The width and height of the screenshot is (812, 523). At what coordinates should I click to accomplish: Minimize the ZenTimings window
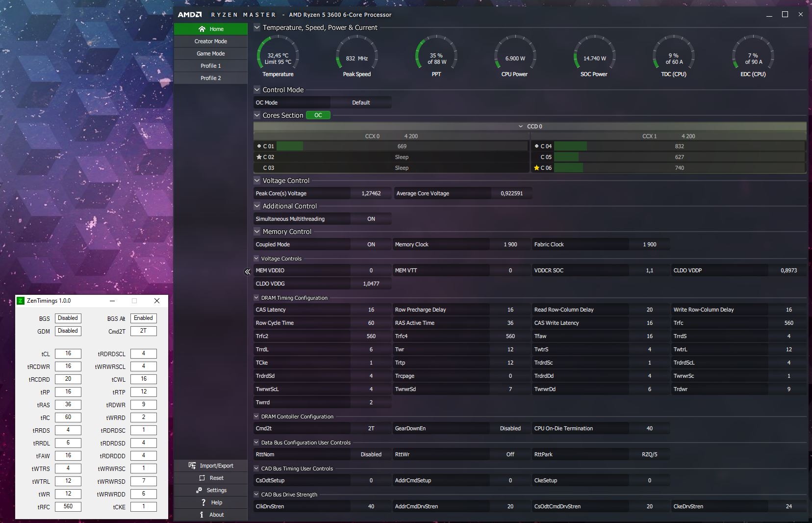(x=112, y=301)
